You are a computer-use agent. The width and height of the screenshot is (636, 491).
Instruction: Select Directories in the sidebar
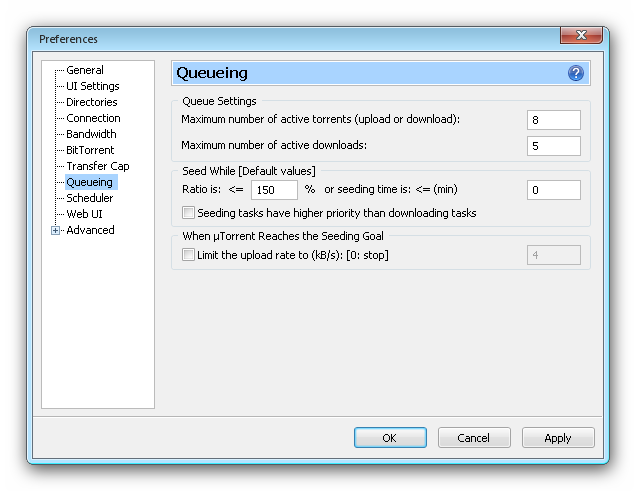click(x=92, y=102)
